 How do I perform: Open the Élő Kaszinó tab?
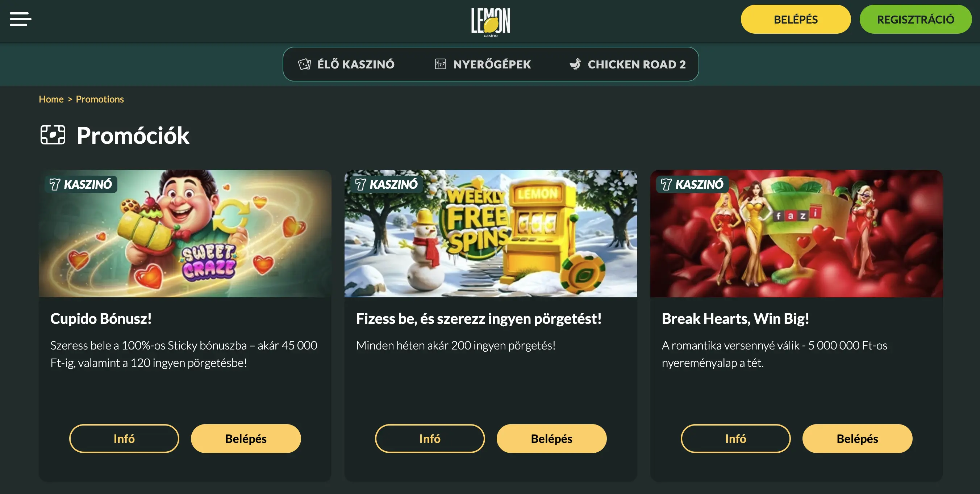coord(346,64)
